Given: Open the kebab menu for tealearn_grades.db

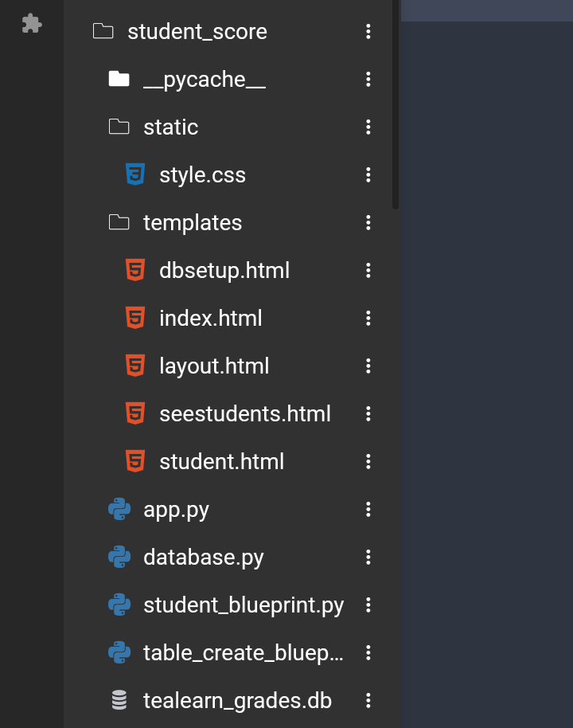Looking at the screenshot, I should pyautogui.click(x=368, y=700).
